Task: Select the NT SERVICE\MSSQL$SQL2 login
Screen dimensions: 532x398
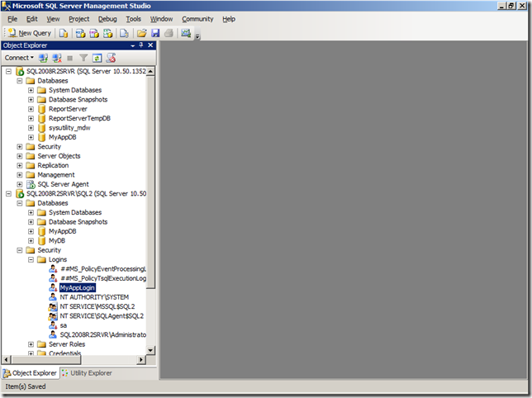Action: (x=97, y=307)
